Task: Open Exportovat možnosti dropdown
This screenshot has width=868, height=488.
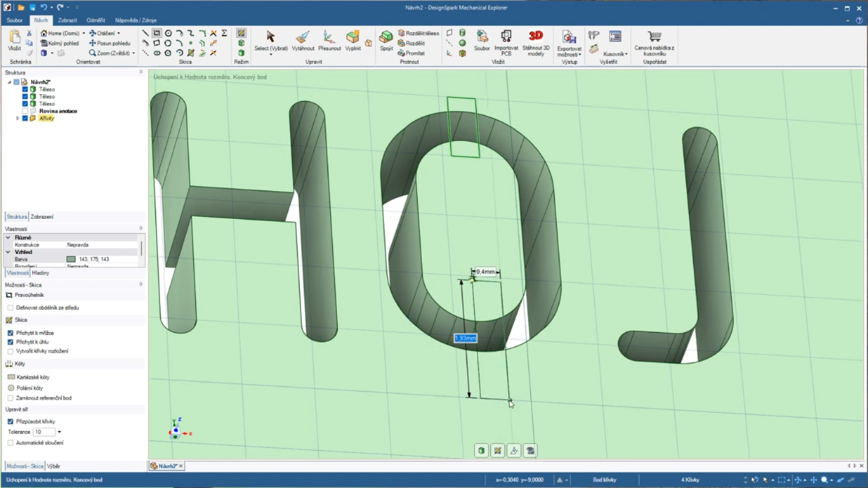Action: click(580, 54)
